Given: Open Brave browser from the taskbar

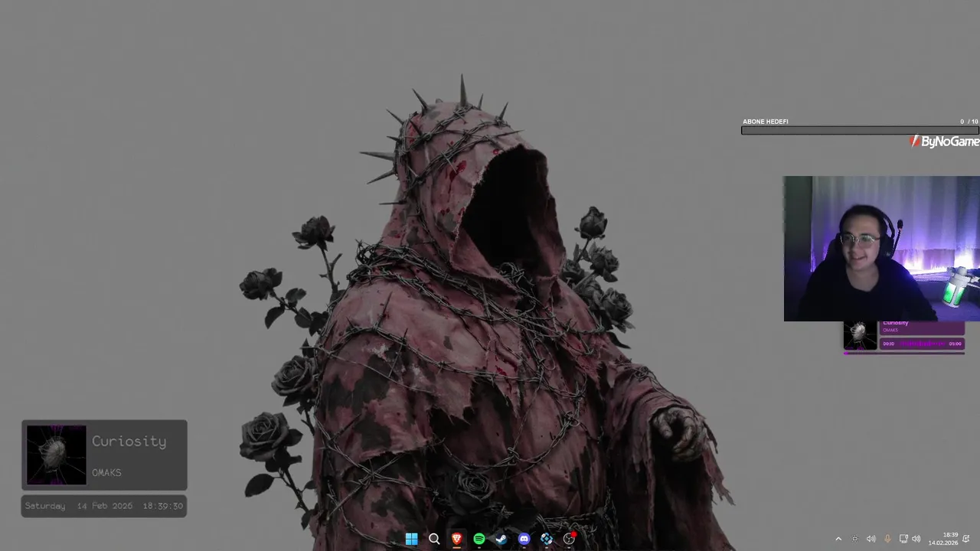Looking at the screenshot, I should 456,539.
